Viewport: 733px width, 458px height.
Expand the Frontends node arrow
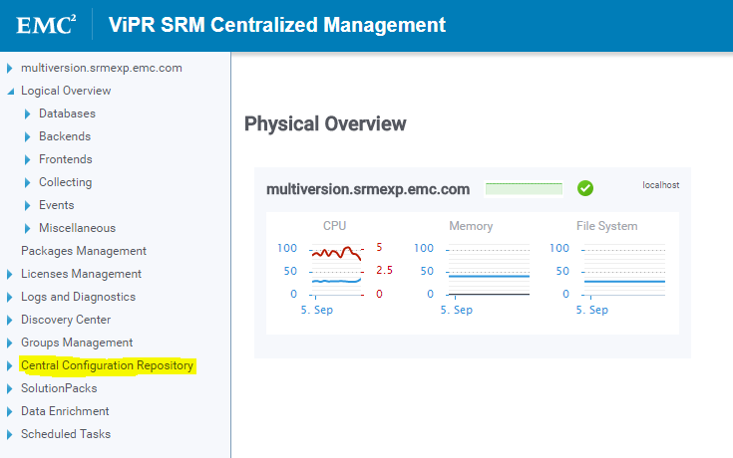[x=27, y=160]
